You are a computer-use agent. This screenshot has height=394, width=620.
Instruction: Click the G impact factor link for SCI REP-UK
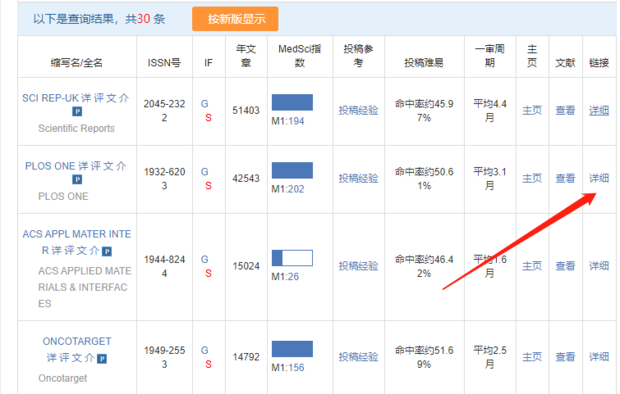click(204, 104)
